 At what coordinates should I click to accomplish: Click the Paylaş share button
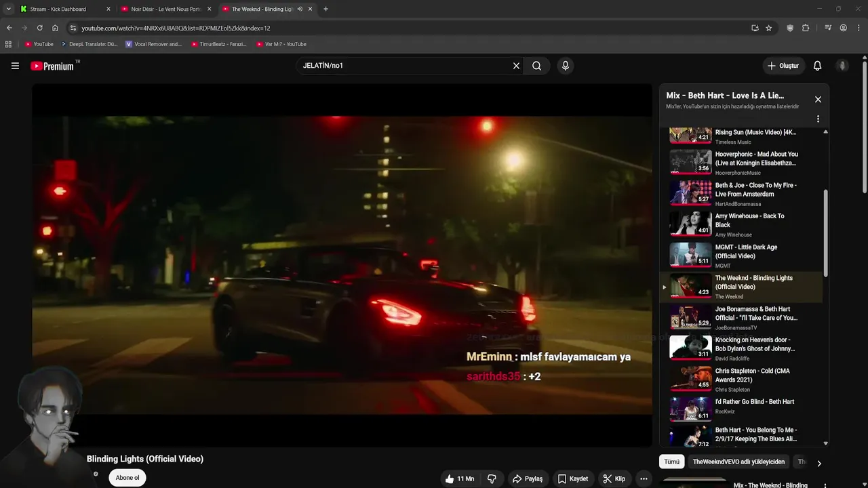(x=527, y=479)
